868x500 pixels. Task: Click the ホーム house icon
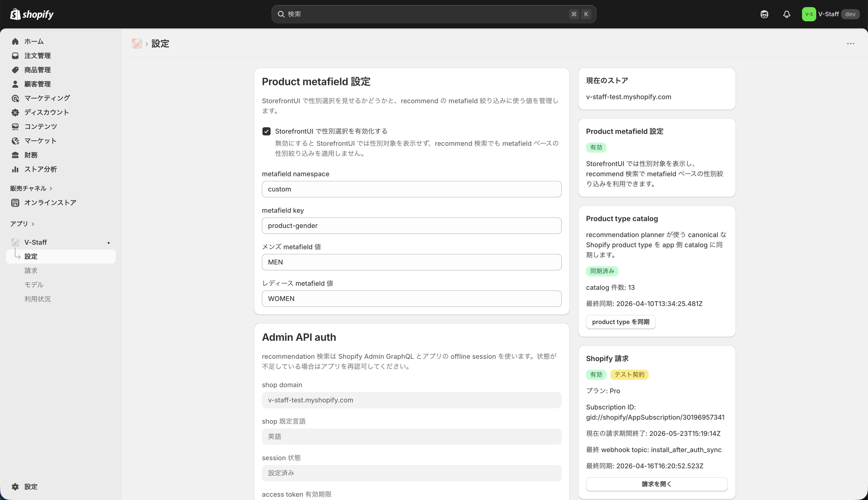[x=15, y=42]
